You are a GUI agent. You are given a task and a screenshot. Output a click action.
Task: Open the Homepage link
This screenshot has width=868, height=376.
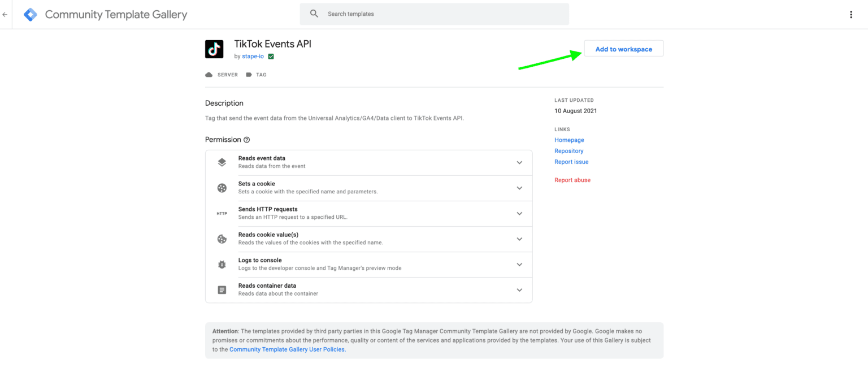[x=569, y=140]
